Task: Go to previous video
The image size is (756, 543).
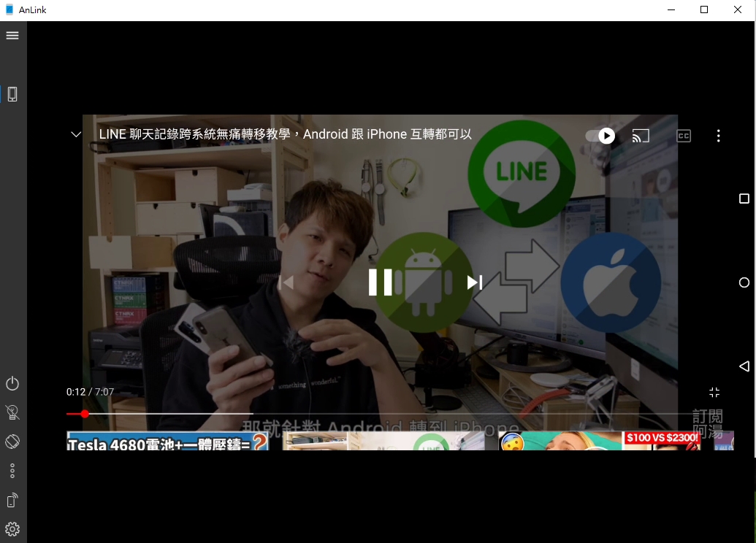Action: click(x=286, y=282)
